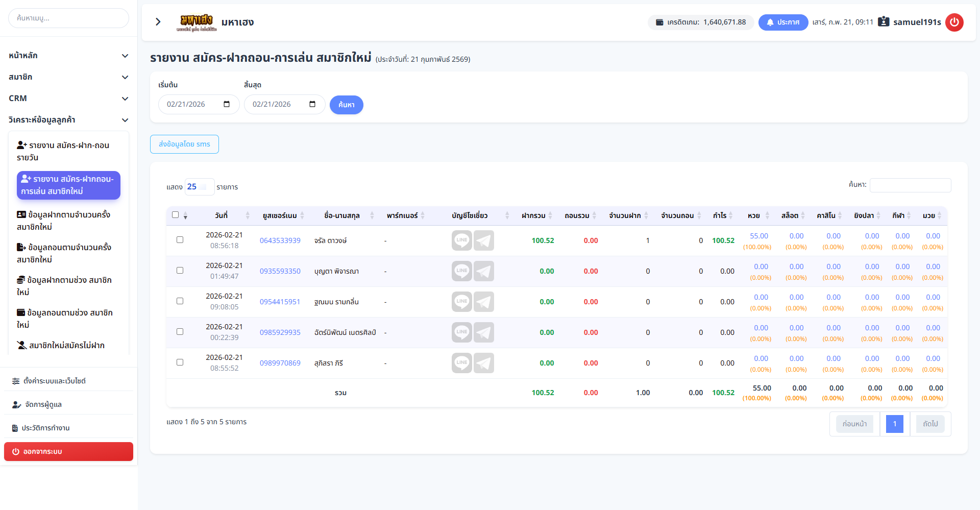Click the sidebar collapse arrow icon
Viewport: 980px width, 510px height.
[158, 22]
